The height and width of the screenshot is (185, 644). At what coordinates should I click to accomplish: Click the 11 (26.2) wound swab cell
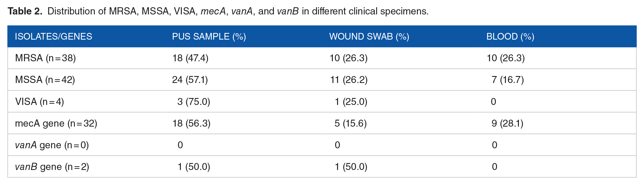pyautogui.click(x=349, y=80)
